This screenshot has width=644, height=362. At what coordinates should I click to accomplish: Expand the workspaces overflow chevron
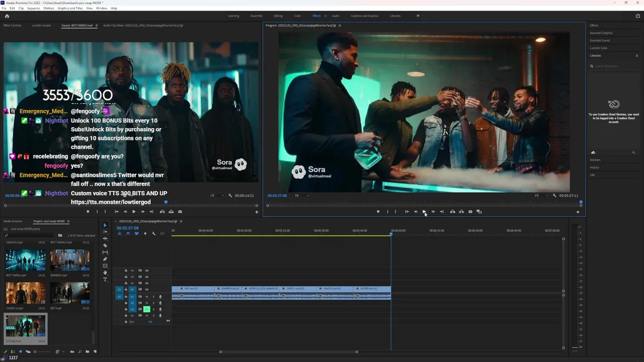coord(418,16)
